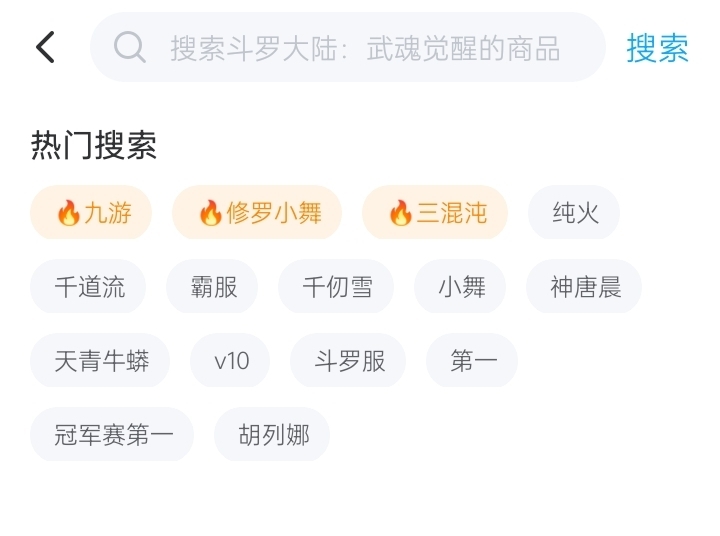This screenshot has height=536, width=720.
Task: Click the magnifier search icon
Action: coord(130,47)
